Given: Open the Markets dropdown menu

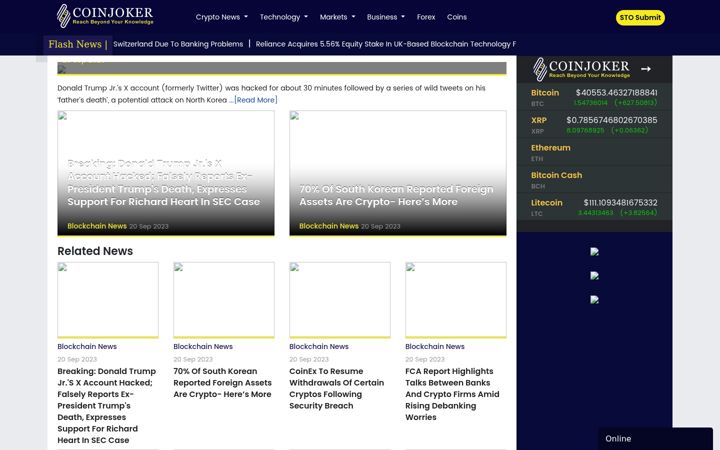Looking at the screenshot, I should 337,17.
